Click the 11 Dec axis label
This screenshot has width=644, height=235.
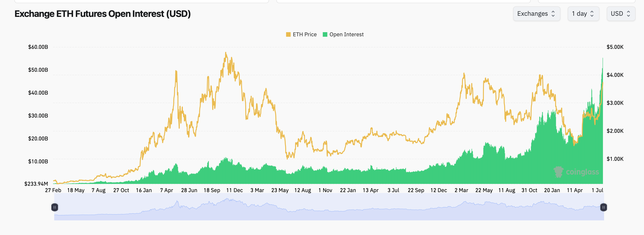coord(235,190)
